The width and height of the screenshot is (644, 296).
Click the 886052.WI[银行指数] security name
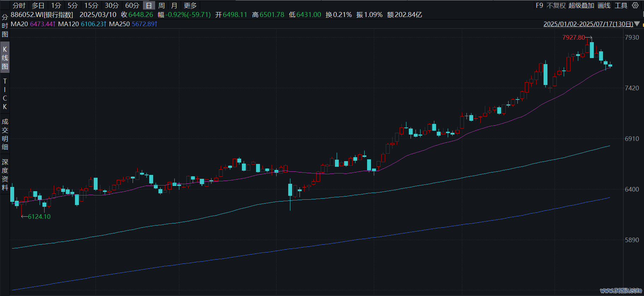(42, 15)
